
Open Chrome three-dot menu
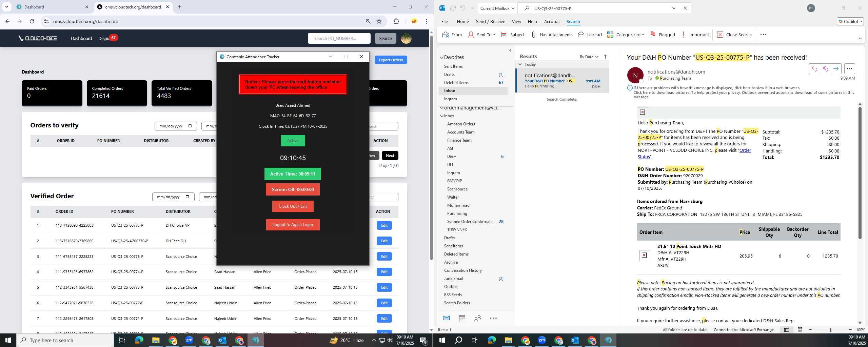point(427,21)
